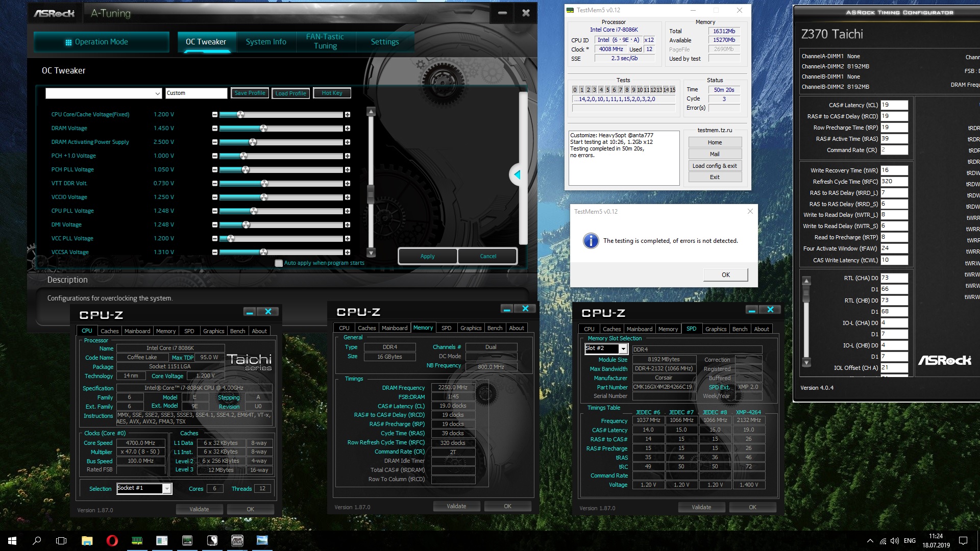Decrease VCCIO Voltage with minus icon
980x551 pixels.
(215, 197)
